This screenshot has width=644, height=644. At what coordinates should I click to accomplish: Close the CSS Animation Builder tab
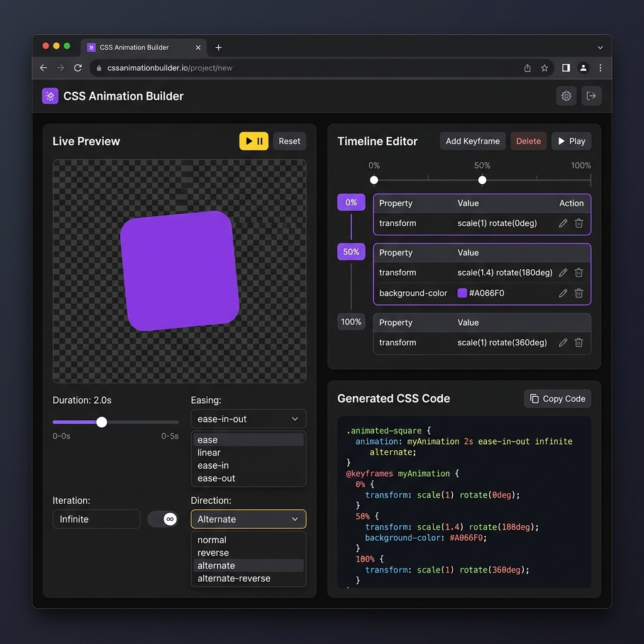coord(198,48)
